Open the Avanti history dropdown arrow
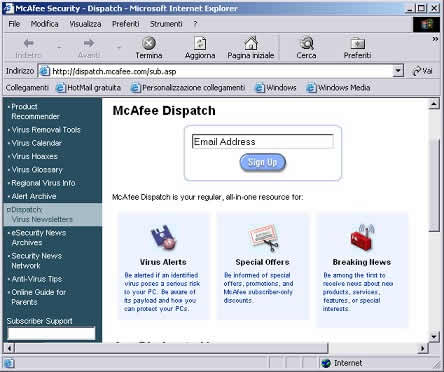444x372 pixels. pos(119,48)
